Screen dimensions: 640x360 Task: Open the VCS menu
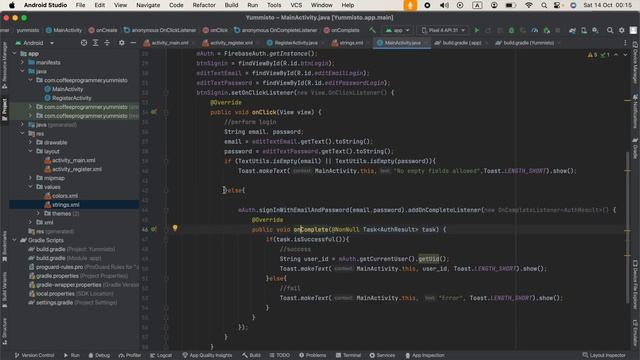pyautogui.click(x=296, y=5)
